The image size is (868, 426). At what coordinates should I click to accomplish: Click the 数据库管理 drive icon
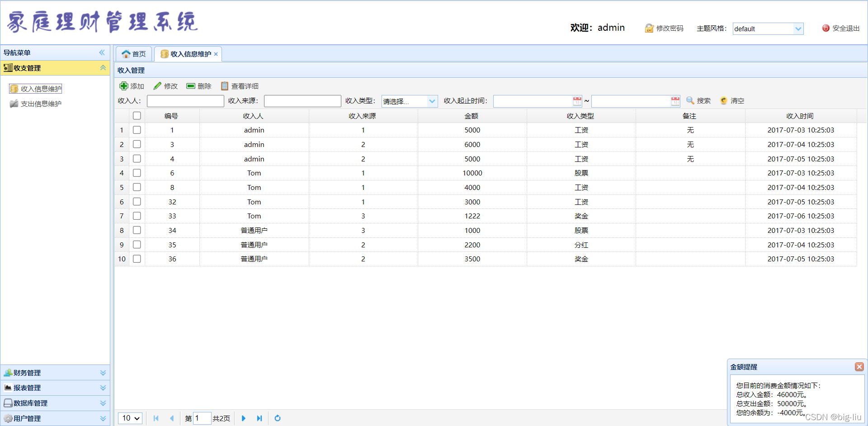[x=8, y=403]
